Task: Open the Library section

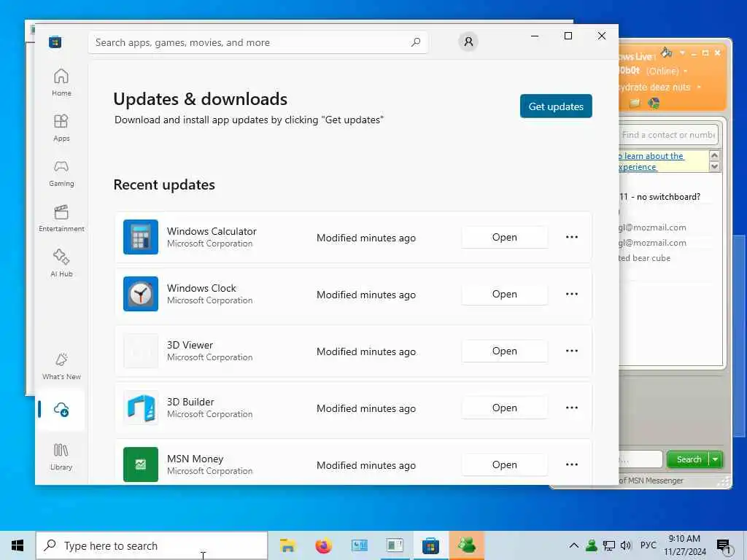Action: 61,456
